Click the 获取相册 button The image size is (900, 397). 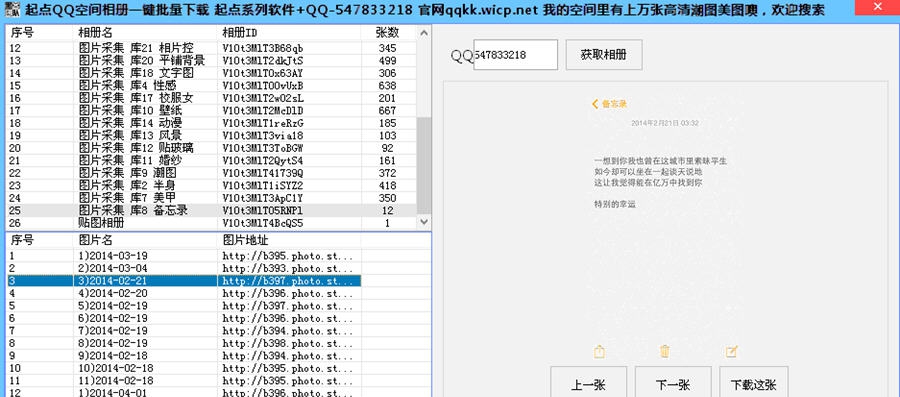coord(604,55)
